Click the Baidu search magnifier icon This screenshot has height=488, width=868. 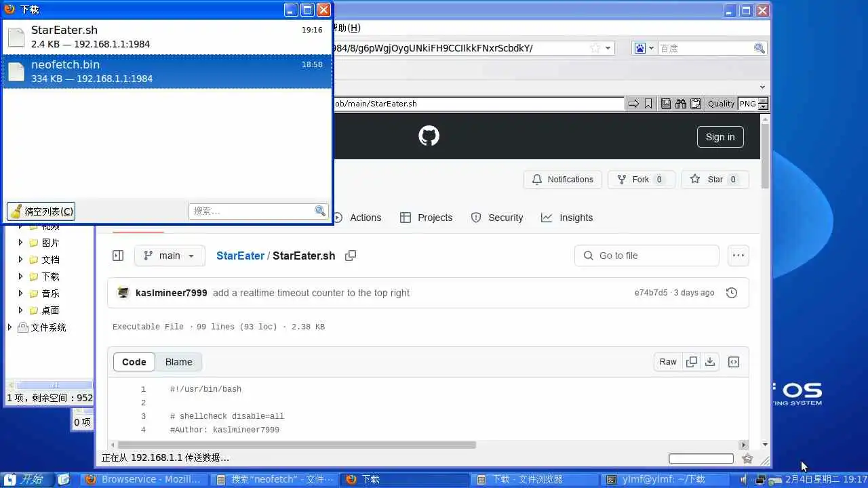[759, 48]
